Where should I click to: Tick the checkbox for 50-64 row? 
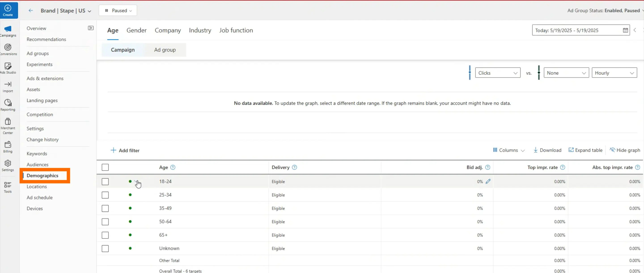tap(105, 222)
